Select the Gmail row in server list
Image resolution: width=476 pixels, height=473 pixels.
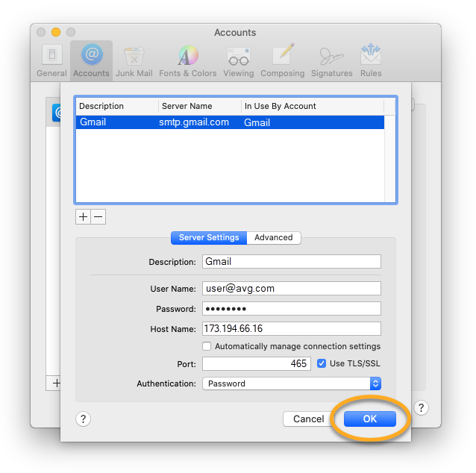pyautogui.click(x=230, y=122)
